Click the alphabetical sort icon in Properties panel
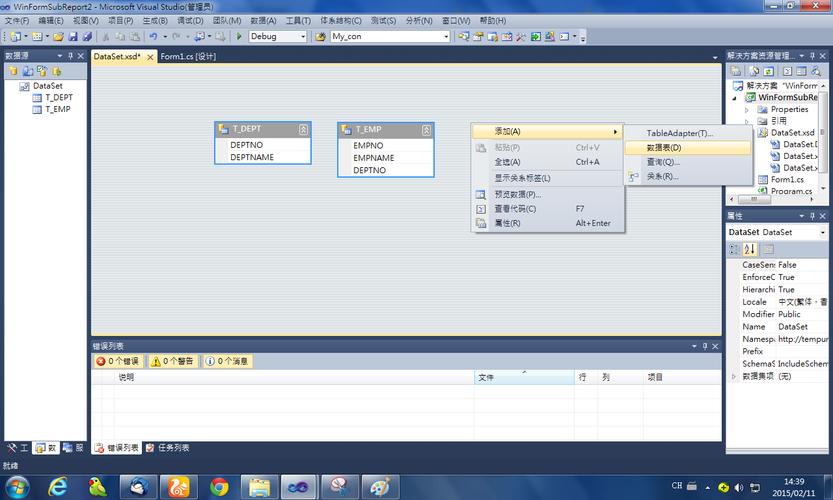The width and height of the screenshot is (833, 500). click(x=750, y=249)
